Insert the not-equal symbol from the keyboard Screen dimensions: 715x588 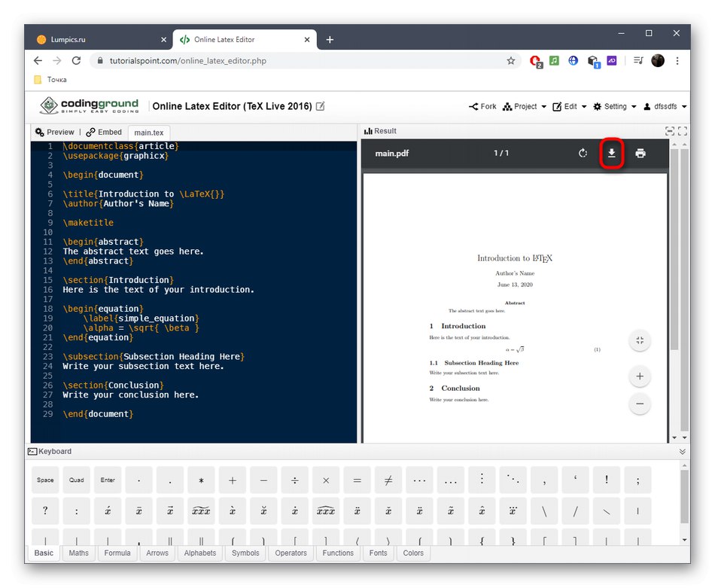tap(388, 480)
